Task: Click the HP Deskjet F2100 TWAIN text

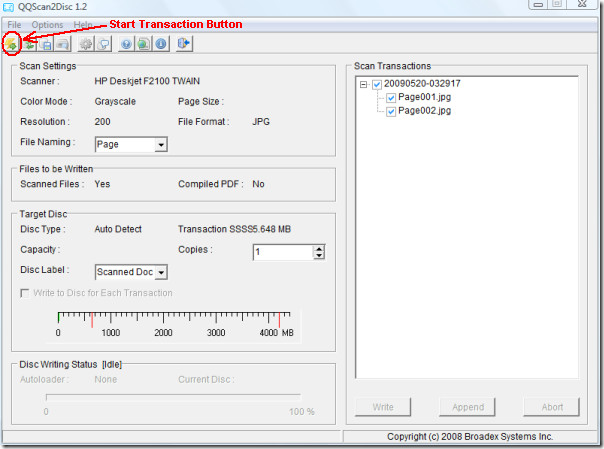Action: click(147, 81)
